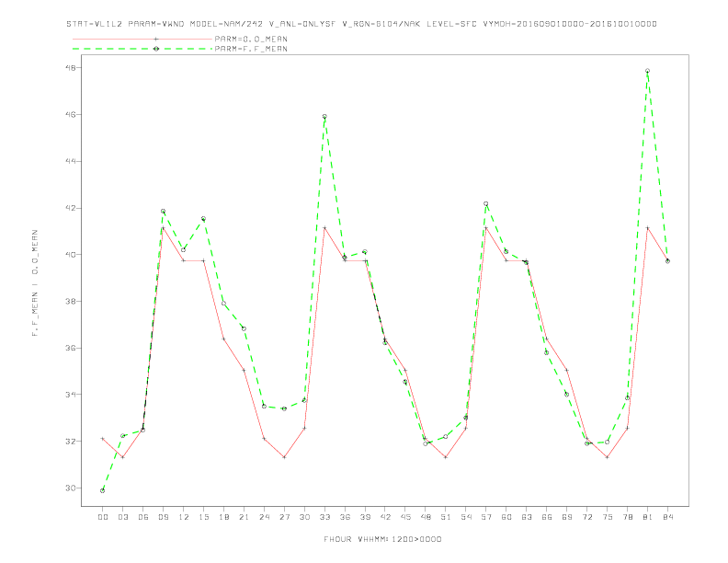Click x-axis forecast hour label 18

(223, 517)
